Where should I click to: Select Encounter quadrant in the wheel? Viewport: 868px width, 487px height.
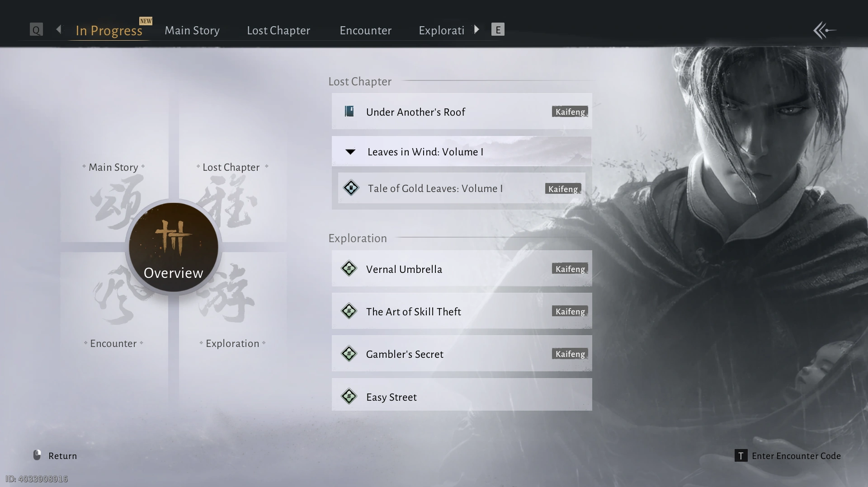coord(113,343)
